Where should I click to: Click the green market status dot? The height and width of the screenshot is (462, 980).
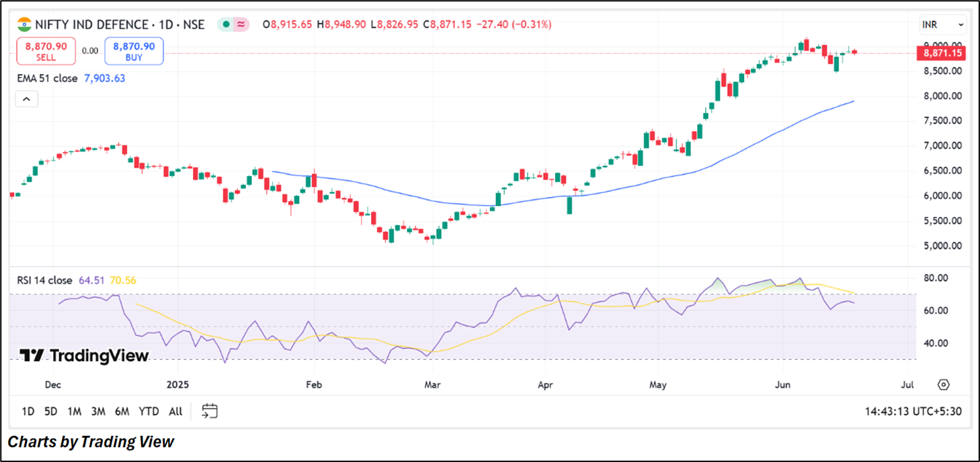click(x=227, y=24)
